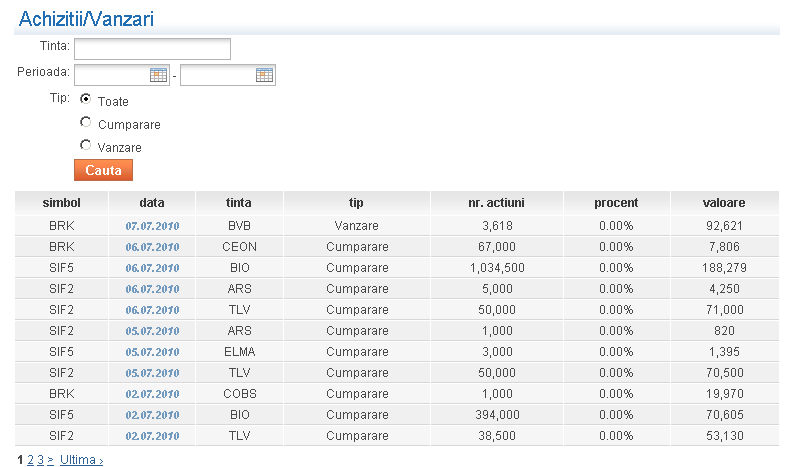Click the valoare column header
800x467 pixels.
[724, 203]
